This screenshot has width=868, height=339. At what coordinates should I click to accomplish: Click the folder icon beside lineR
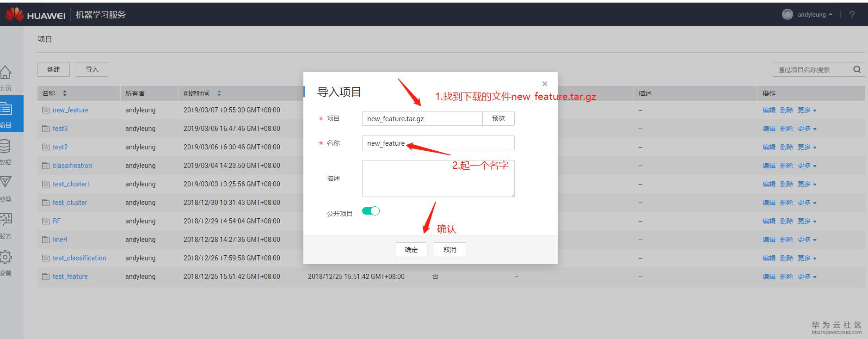[46, 240]
